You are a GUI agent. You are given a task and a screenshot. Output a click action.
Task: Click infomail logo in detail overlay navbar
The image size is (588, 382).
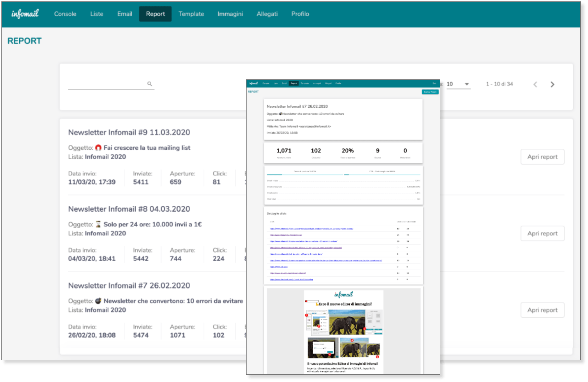click(x=253, y=83)
